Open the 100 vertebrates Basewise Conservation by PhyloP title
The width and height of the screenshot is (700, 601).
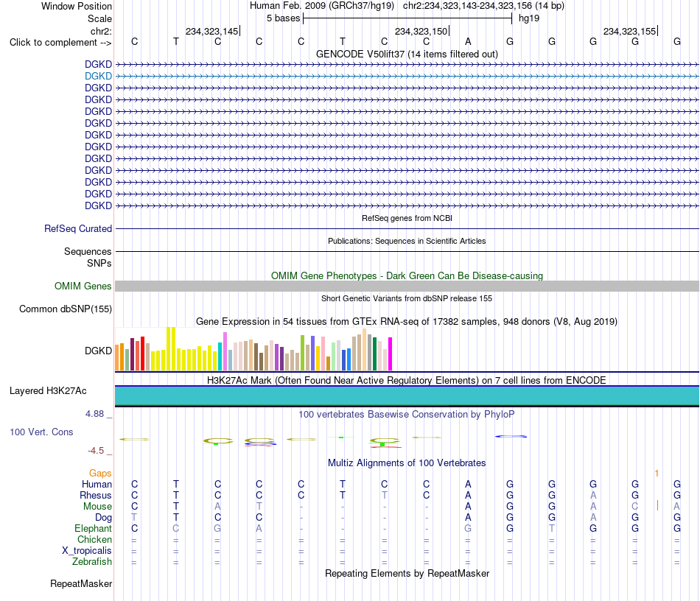[x=407, y=415]
